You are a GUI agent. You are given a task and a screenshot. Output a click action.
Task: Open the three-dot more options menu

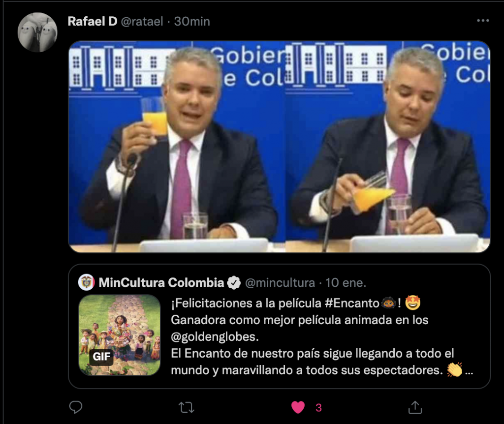click(483, 21)
